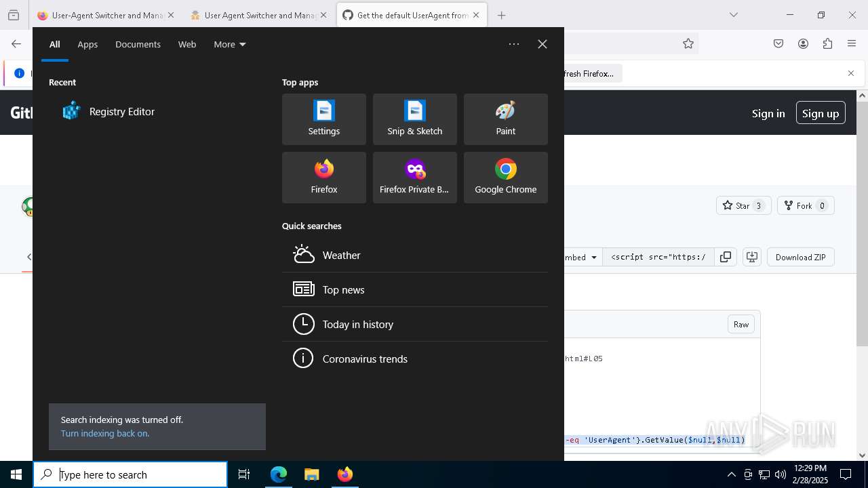Click Save gist to desktop icon
Viewport: 868px width, 488px height.
pos(751,257)
